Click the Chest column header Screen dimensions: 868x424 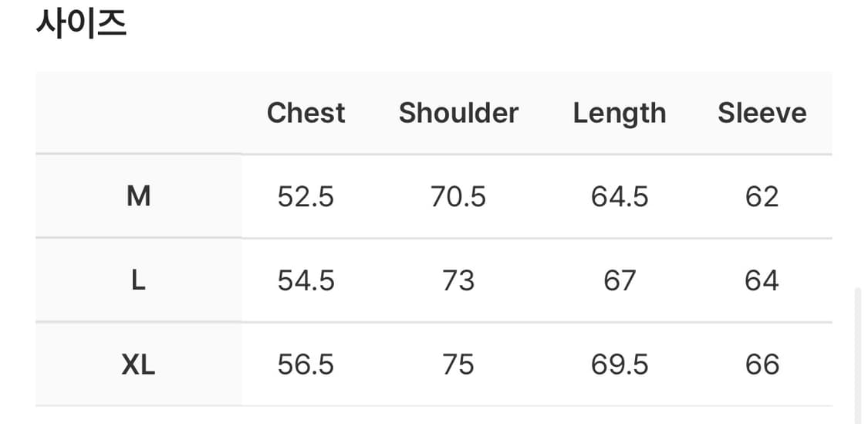click(306, 113)
